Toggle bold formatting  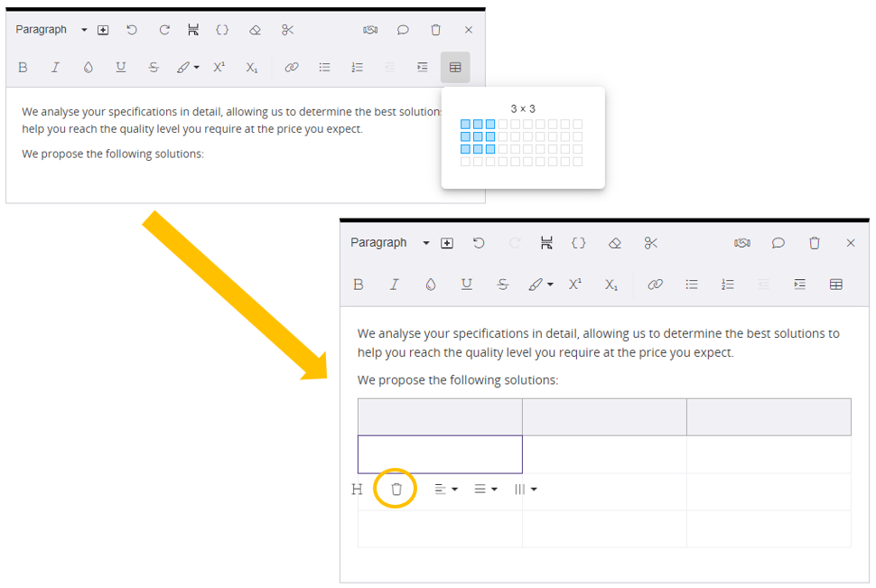(23, 67)
